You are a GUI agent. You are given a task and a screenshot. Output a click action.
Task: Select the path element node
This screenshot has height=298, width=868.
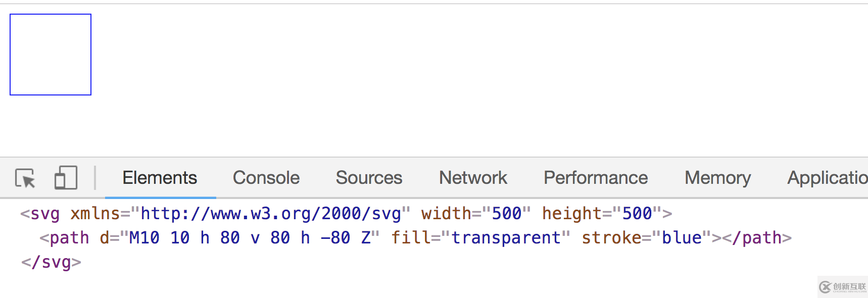pos(415,238)
